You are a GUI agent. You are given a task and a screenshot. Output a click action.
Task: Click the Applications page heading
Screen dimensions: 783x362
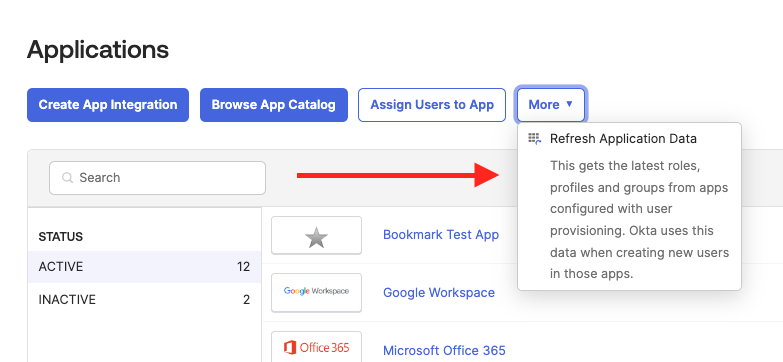click(x=98, y=50)
